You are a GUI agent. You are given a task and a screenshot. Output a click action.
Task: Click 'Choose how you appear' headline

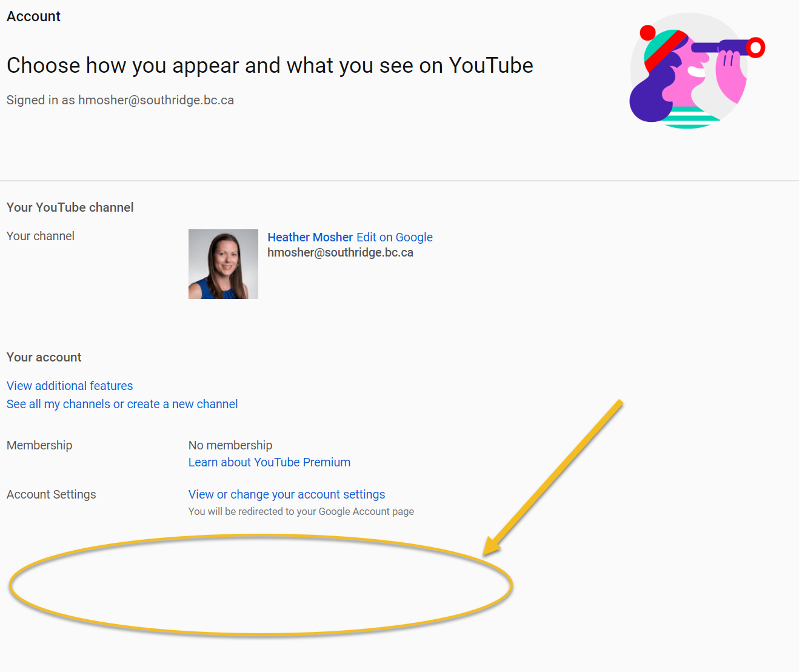click(x=270, y=66)
